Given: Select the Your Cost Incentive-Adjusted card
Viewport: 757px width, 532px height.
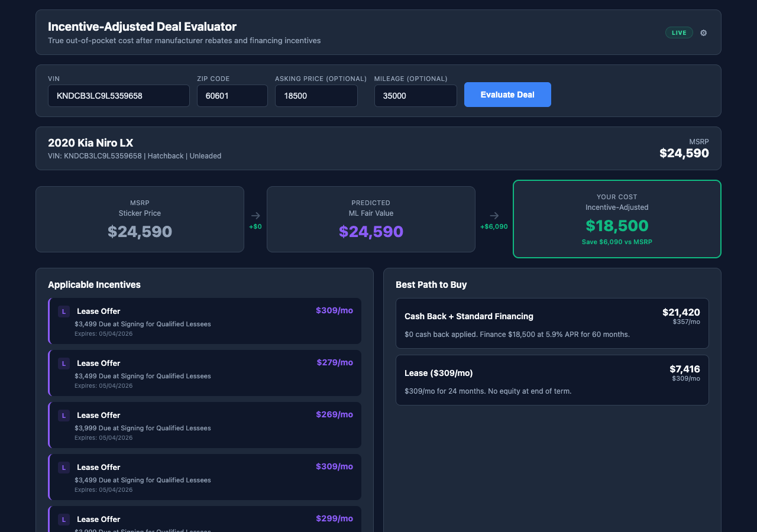Looking at the screenshot, I should [617, 219].
